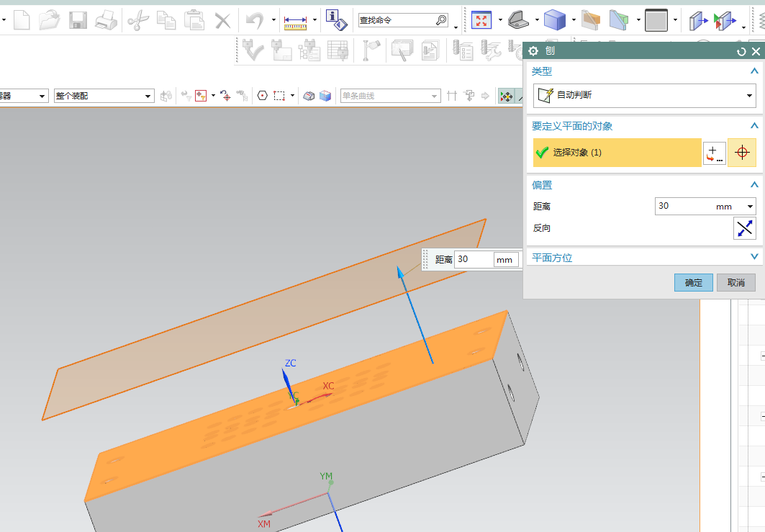Viewport: 765px width, 532px height.
Task: Open dialog settings with the gear icon
Action: click(533, 51)
